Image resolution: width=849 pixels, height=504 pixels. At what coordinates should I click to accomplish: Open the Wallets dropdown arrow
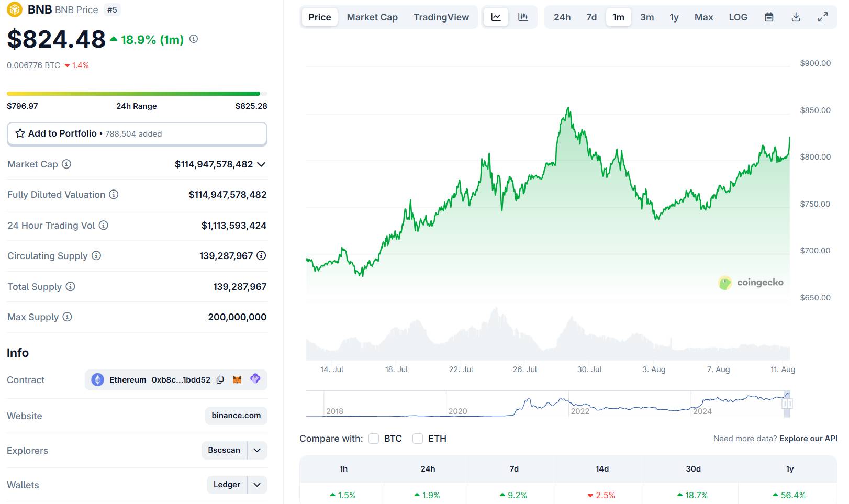257,485
